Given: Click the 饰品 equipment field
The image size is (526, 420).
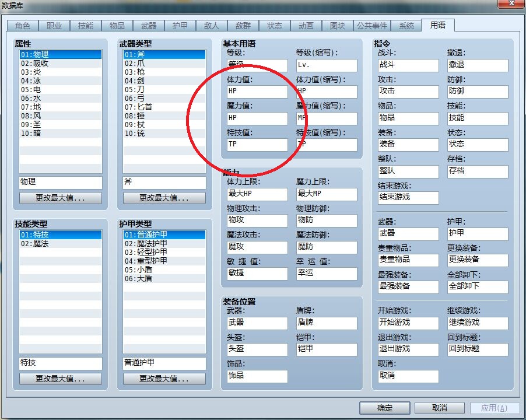Looking at the screenshot, I should [x=257, y=376].
